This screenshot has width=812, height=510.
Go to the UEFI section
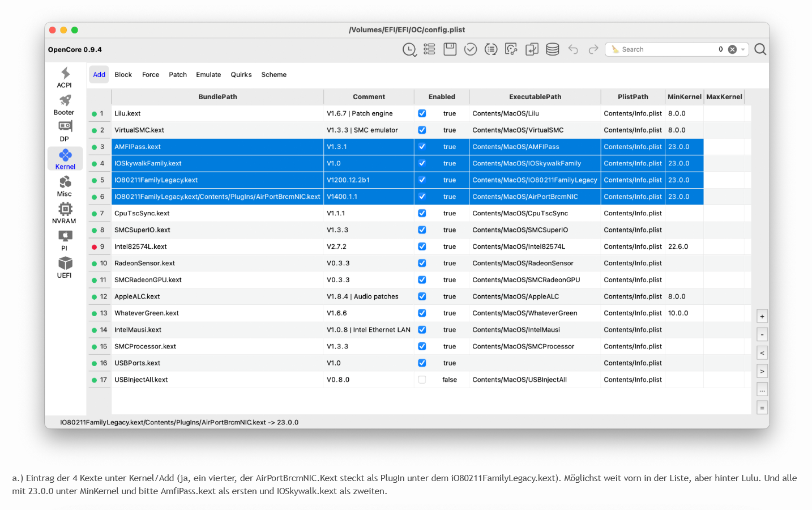(65, 267)
